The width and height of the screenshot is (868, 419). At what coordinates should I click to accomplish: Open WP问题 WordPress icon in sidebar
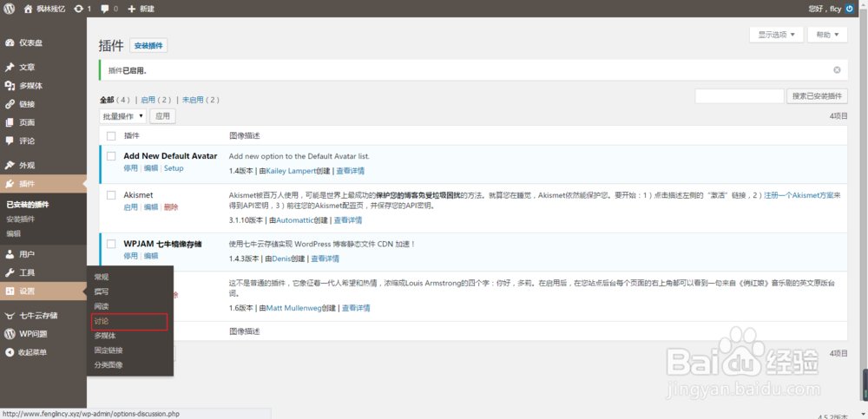[x=10, y=334]
